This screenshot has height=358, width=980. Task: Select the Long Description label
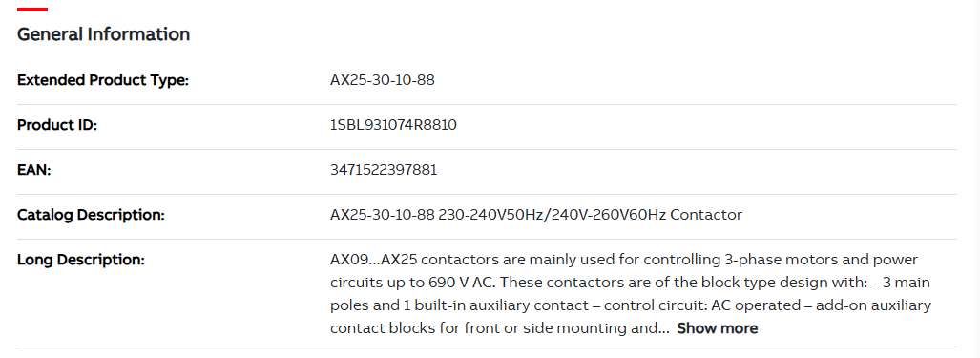coord(80,260)
